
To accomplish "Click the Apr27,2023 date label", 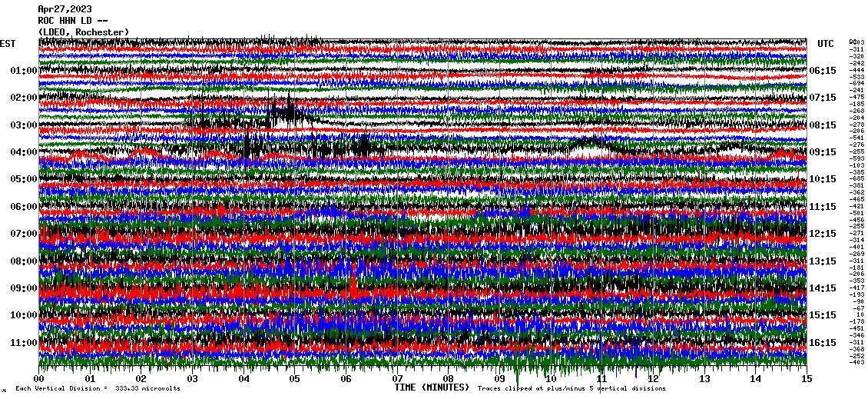I will click(64, 9).
